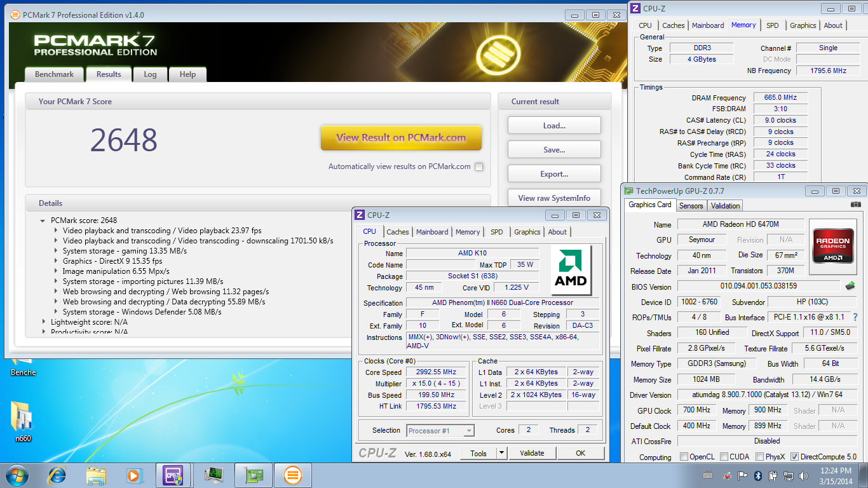Enable automatically view results on PCMark.com
This screenshot has height=488, width=868.
coord(478,167)
